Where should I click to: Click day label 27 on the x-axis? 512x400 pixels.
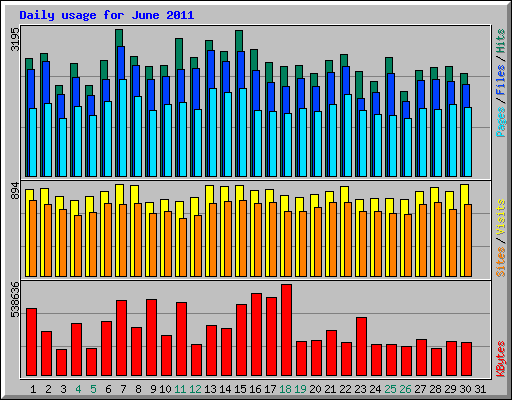tap(420, 389)
